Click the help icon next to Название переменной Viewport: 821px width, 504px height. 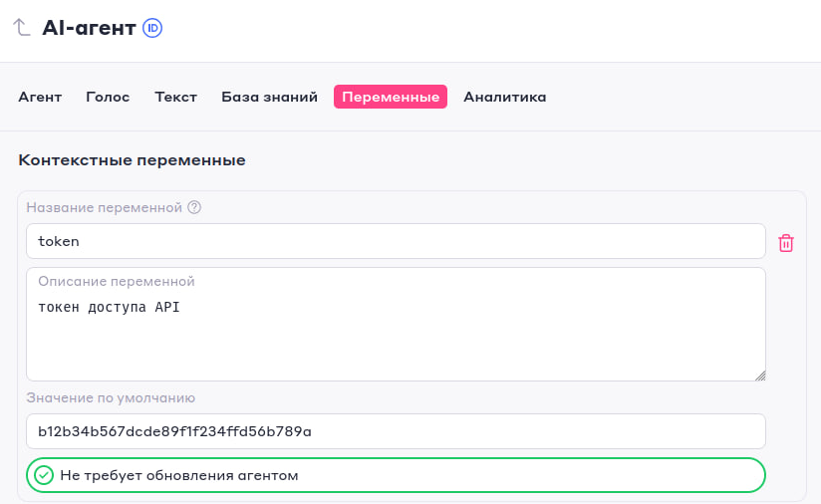click(x=194, y=207)
